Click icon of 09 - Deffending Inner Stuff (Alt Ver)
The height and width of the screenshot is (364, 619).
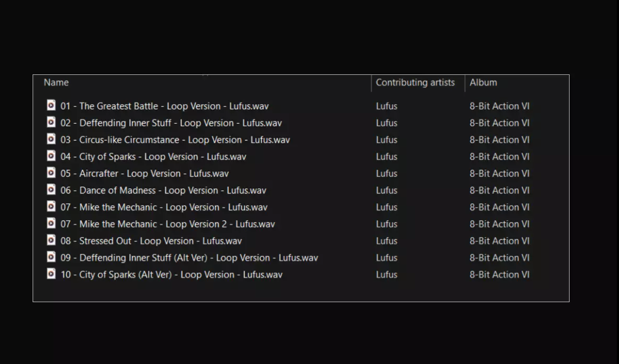(51, 257)
